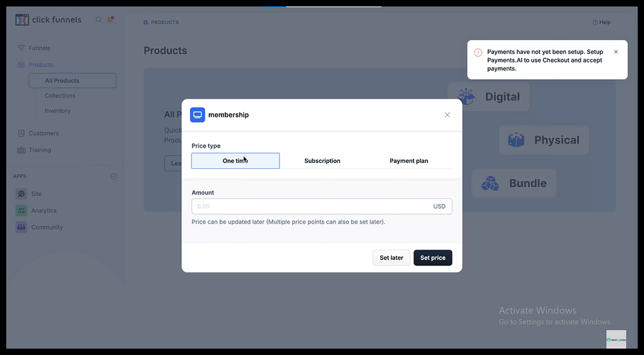Screen dimensions: 644x355
Task: Open Customers in the sidebar
Action: pyautogui.click(x=44, y=133)
